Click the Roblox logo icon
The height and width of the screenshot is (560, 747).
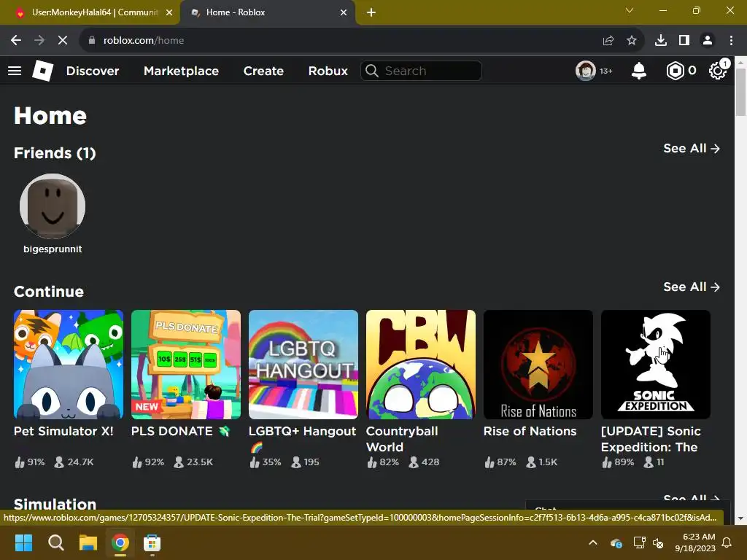[43, 71]
